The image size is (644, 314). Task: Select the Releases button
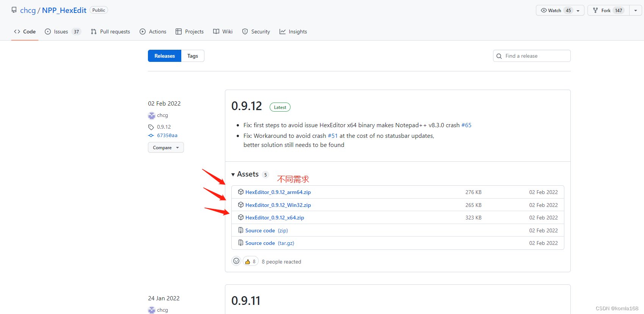click(165, 56)
